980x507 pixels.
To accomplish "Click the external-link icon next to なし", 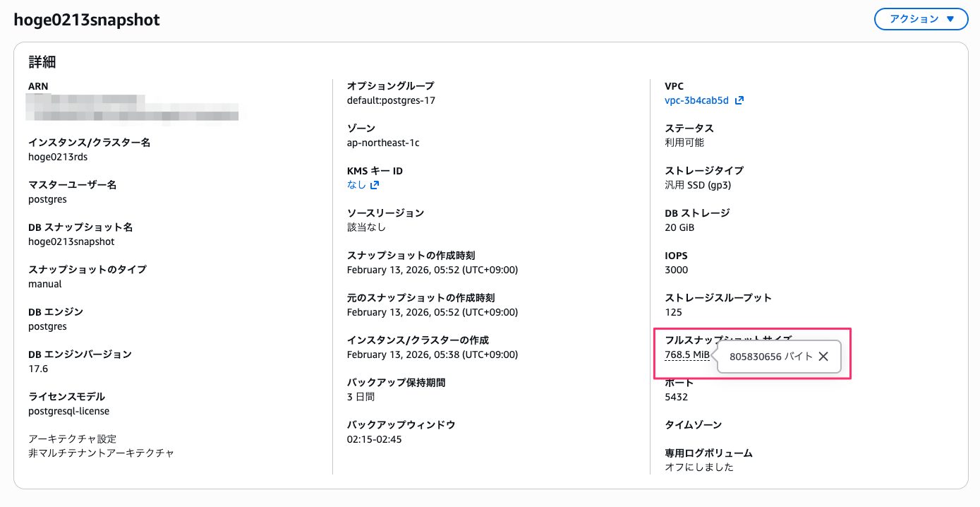I will 375,185.
